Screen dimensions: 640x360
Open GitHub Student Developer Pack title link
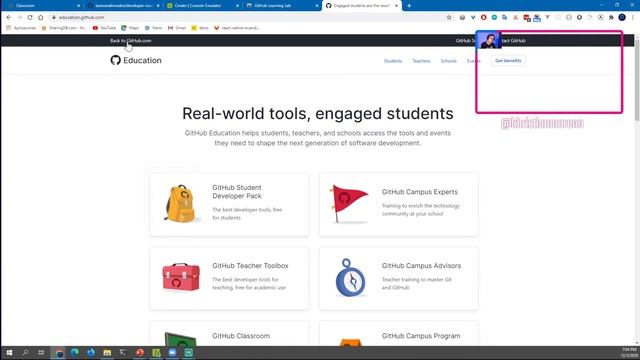237,192
